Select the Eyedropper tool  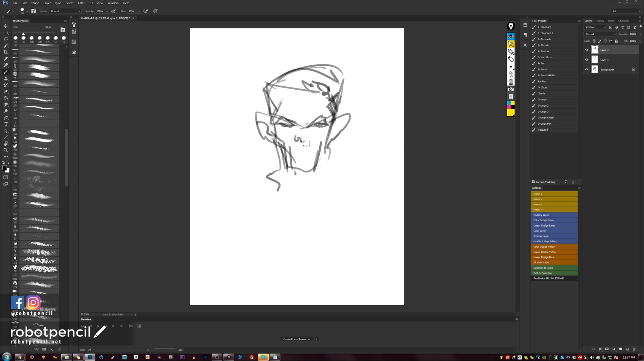[6, 59]
